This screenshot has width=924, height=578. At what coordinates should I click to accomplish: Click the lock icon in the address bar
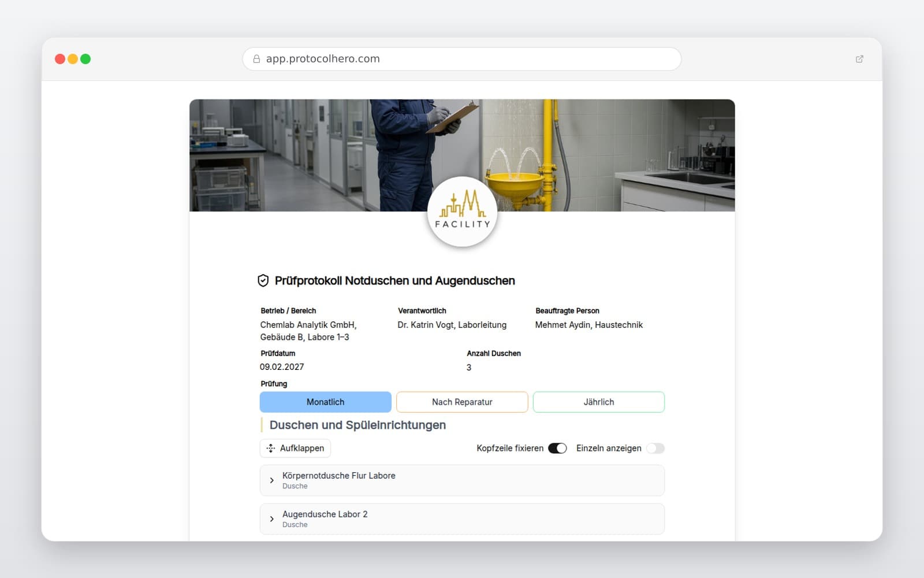(x=256, y=59)
